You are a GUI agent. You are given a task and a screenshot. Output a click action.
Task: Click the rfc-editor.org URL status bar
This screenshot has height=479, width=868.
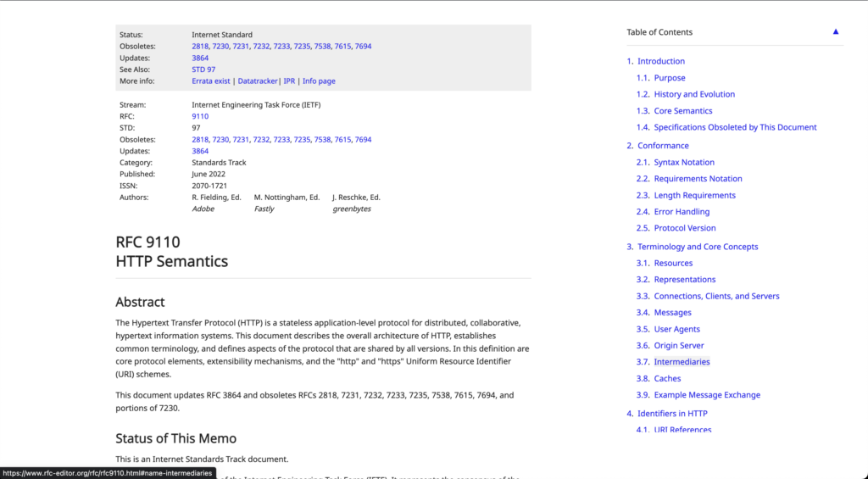pos(108,473)
